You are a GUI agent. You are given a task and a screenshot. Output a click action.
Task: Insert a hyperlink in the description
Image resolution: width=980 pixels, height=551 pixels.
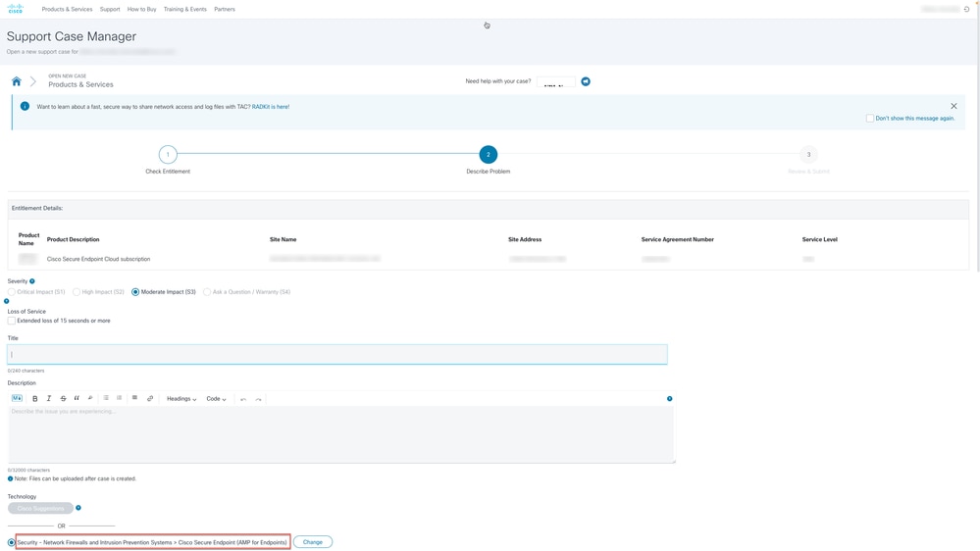[150, 399]
